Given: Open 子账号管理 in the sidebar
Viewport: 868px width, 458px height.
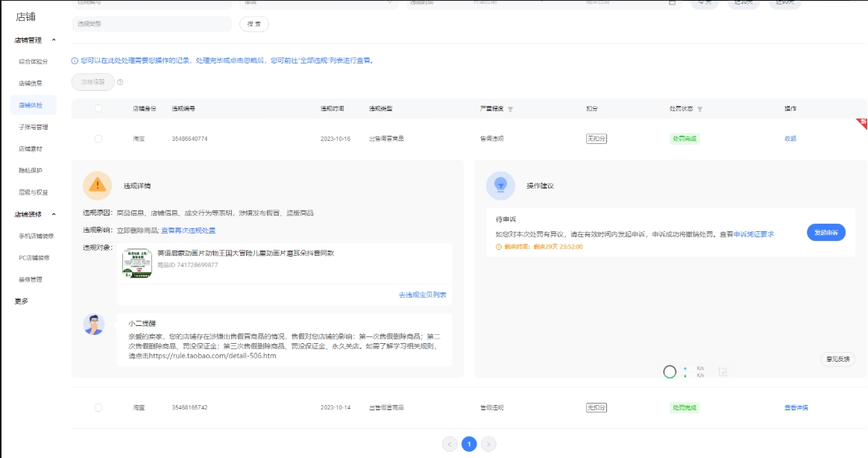Looking at the screenshot, I should click(x=33, y=127).
